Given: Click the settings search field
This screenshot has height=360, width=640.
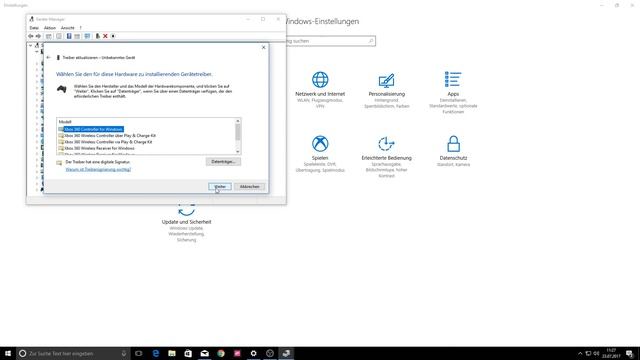Looking at the screenshot, I should click(x=330, y=41).
